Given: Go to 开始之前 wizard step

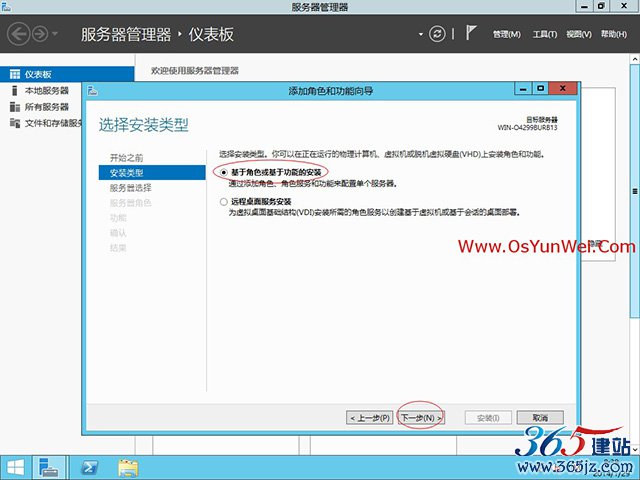Looking at the screenshot, I should [x=127, y=158].
